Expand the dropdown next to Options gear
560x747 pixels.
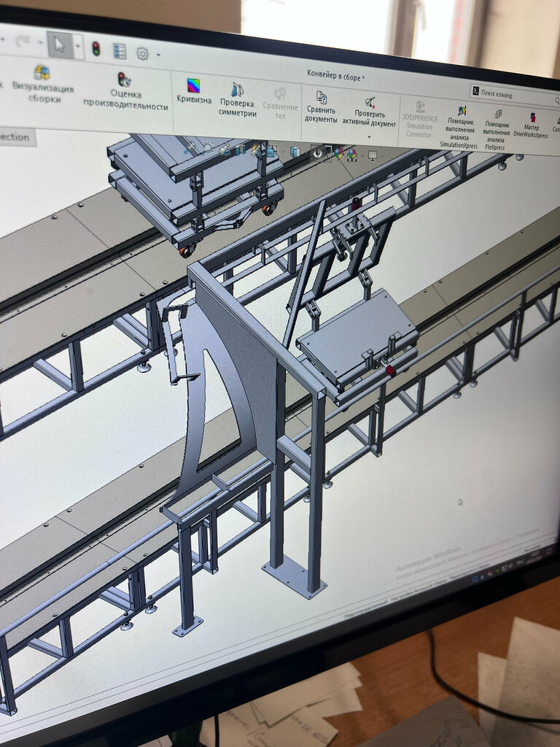pos(158,55)
